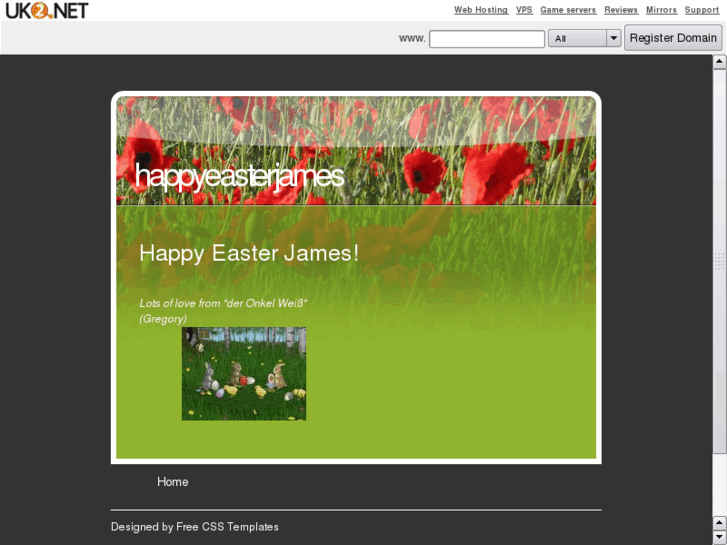Visit the Mirrors link
Screen dimensions: 727x545
click(x=662, y=10)
